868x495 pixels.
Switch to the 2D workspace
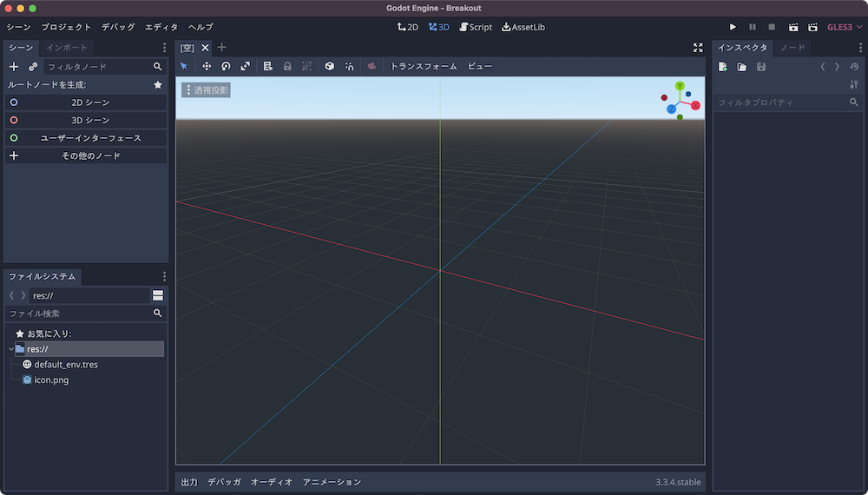coord(408,27)
